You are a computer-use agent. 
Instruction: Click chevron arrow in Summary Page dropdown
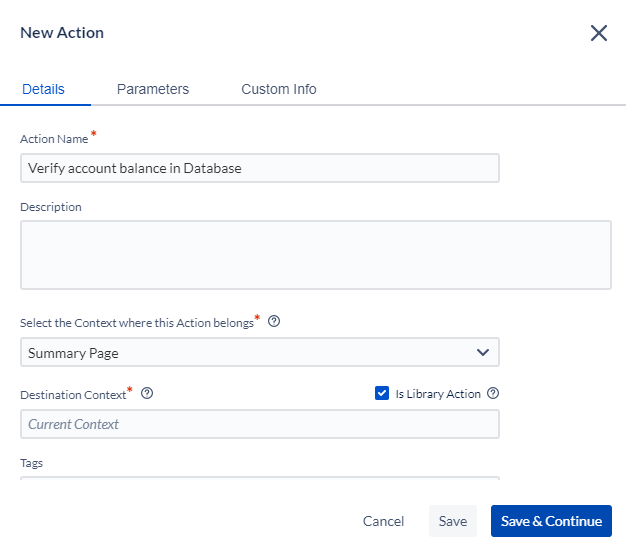point(483,352)
